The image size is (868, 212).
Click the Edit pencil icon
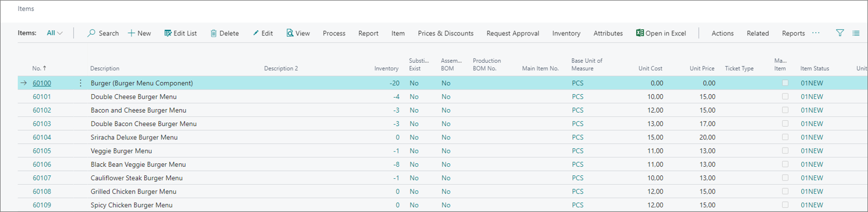[256, 33]
